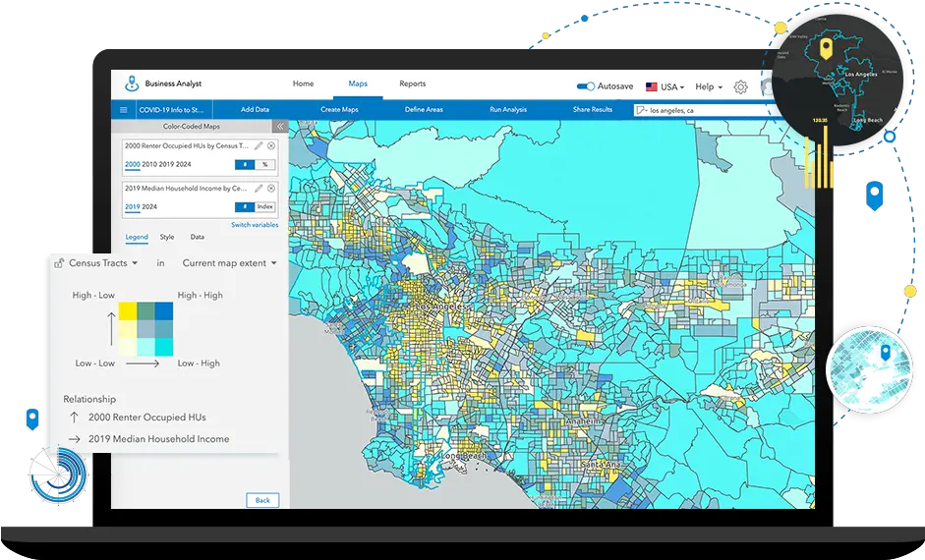This screenshot has width=925, height=560.
Task: Click the dark blue High-High legend swatch
Action: pos(164,311)
